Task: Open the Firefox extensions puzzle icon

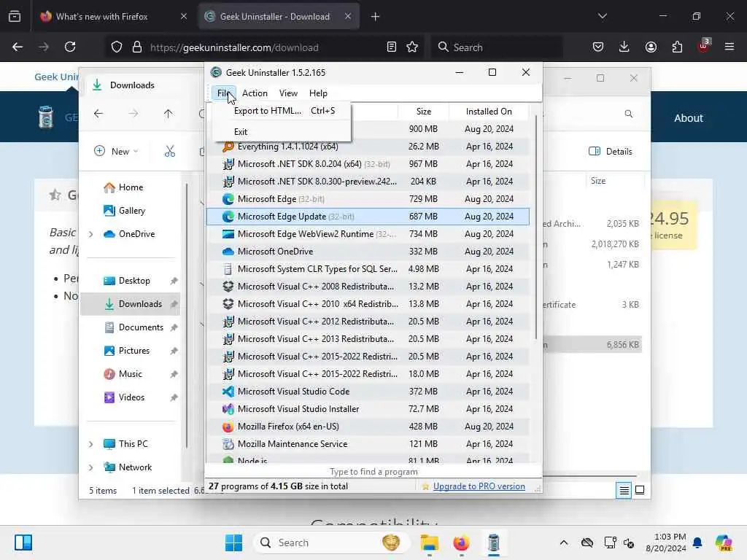Action: click(x=677, y=47)
